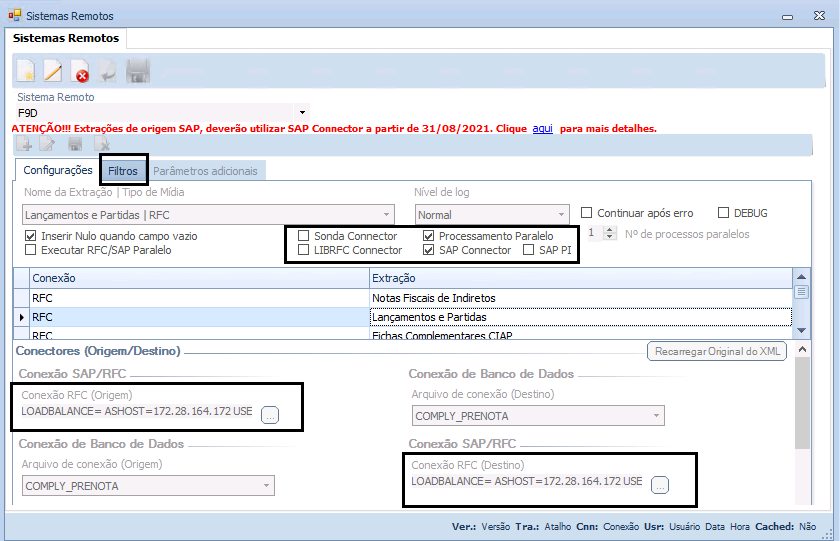Toggle the DEBUG checkbox
The height and width of the screenshot is (541, 840).
click(x=725, y=213)
